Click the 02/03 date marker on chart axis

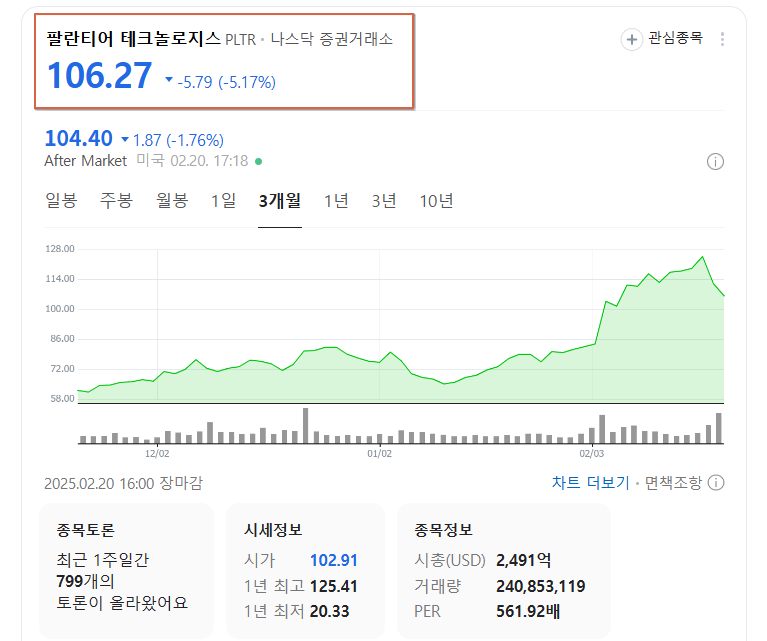coord(591,454)
